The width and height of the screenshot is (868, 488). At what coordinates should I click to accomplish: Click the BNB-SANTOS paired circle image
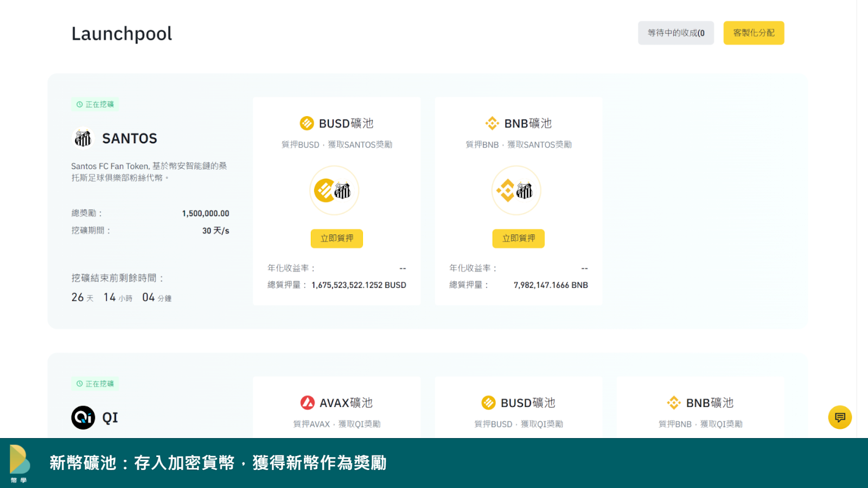[516, 191]
